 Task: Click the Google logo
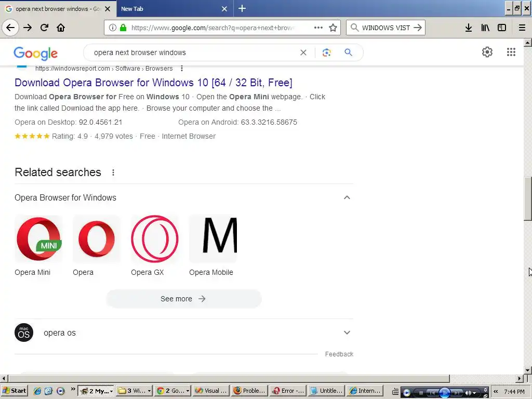[36, 54]
